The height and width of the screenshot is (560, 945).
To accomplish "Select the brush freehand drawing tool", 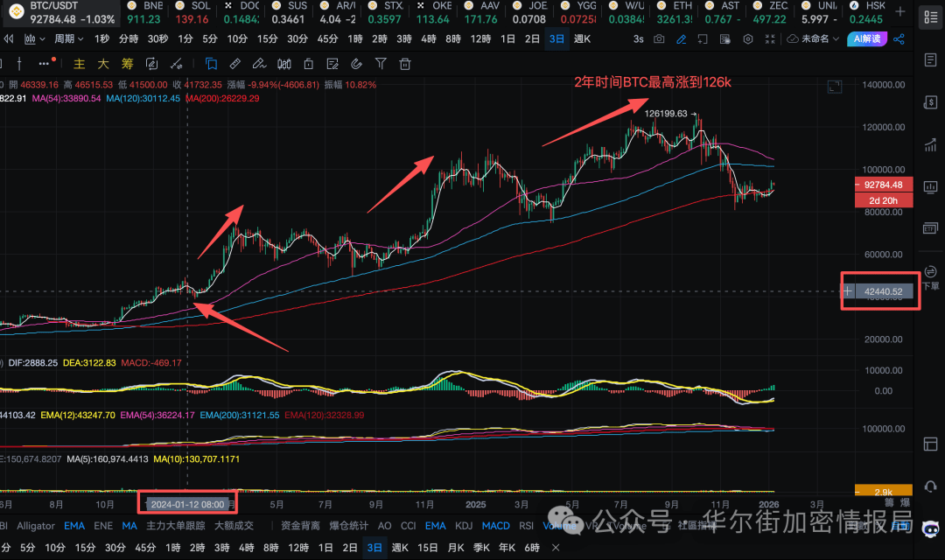I will (259, 63).
